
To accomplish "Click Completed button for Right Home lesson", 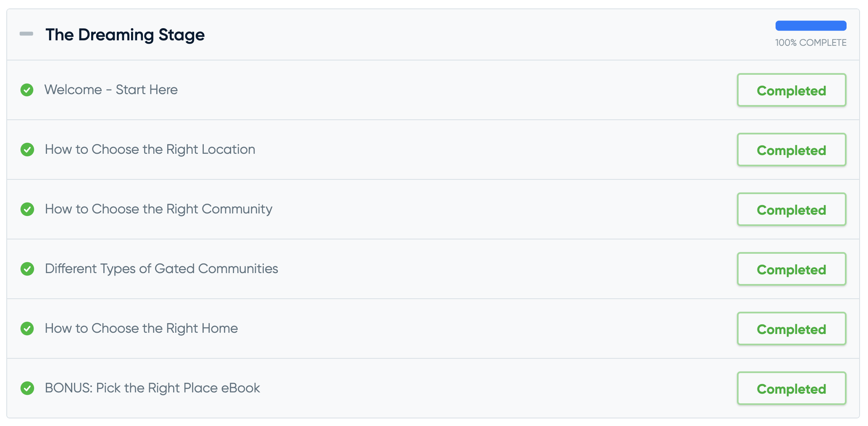I will point(792,329).
